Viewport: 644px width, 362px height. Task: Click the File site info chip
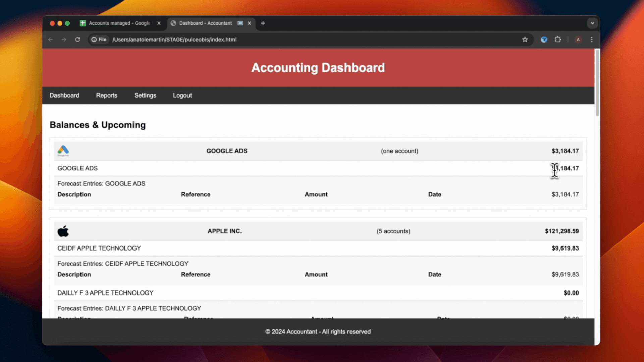(99, 40)
